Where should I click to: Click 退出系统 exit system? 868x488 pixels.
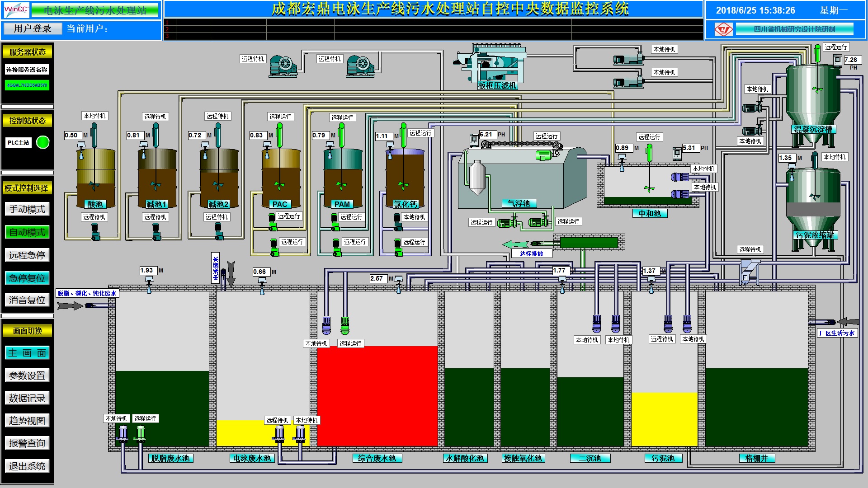point(27,466)
